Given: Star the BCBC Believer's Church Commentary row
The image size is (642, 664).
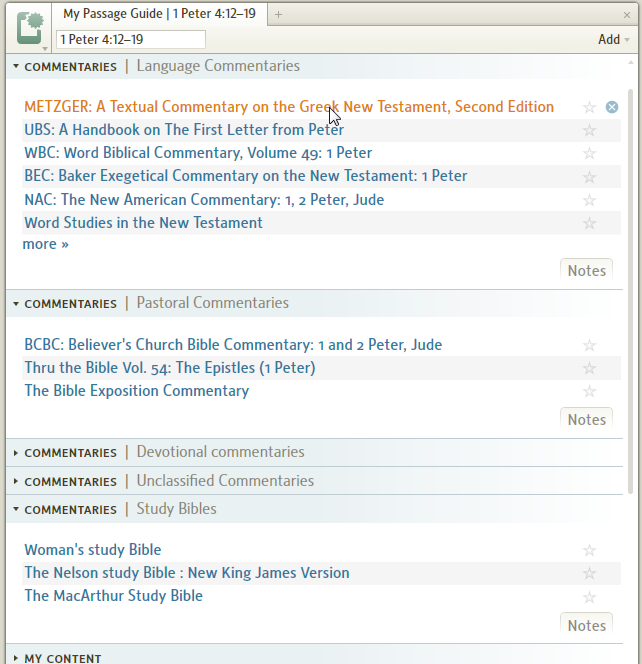Looking at the screenshot, I should [x=589, y=345].
